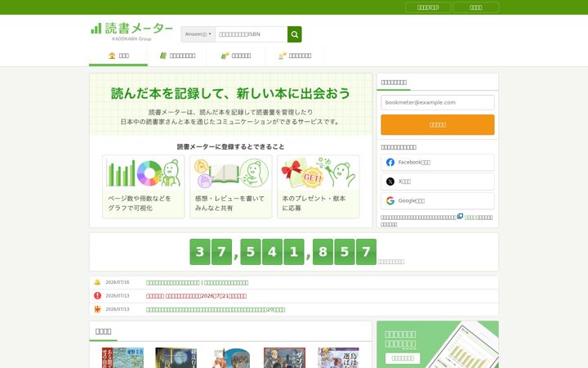
Task: Click the first top-right header button
Action: coord(428,7)
